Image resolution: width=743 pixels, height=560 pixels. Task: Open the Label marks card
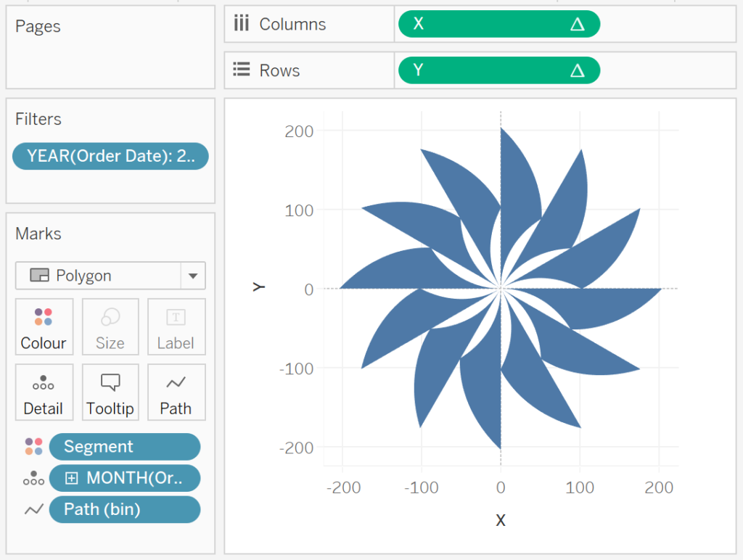(x=176, y=326)
